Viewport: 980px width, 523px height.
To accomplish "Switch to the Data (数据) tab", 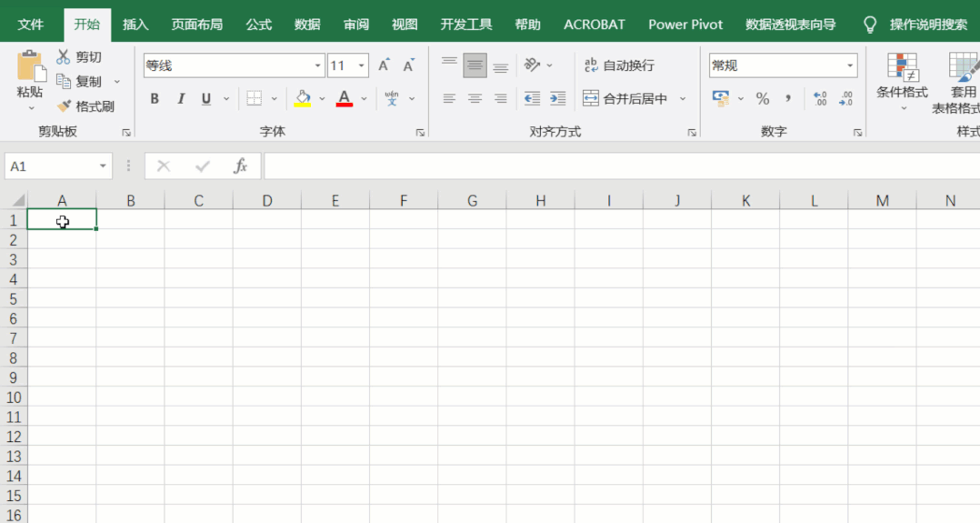I will click(x=307, y=25).
